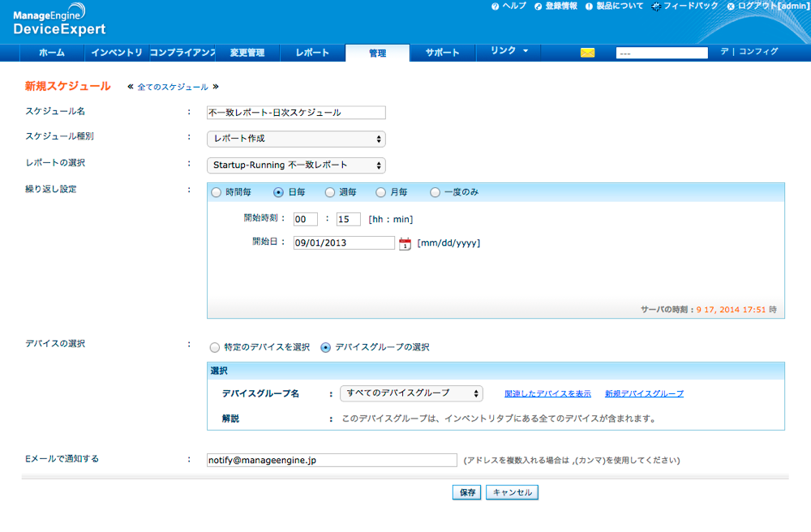Click the Email notification address field
Viewport: 811px width, 532px height.
click(x=332, y=460)
